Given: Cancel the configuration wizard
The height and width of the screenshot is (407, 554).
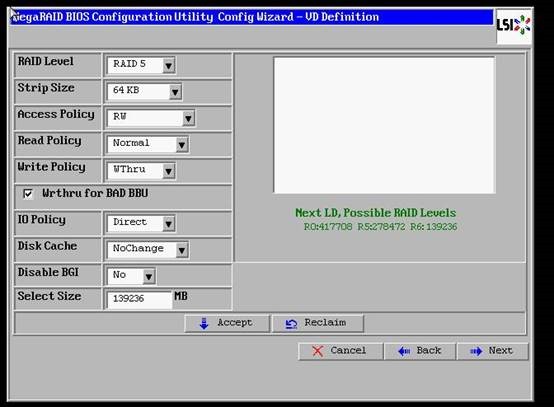Looking at the screenshot, I should pyautogui.click(x=341, y=351).
